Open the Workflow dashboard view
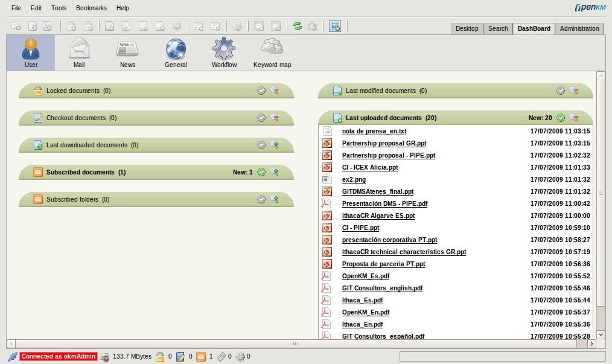Image resolution: width=612 pixels, height=364 pixels. pyautogui.click(x=224, y=53)
